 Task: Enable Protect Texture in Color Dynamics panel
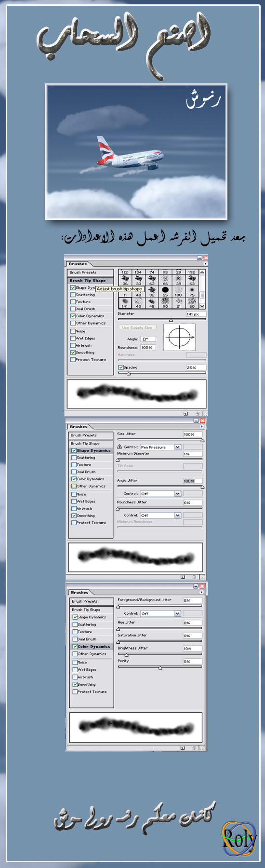(75, 692)
